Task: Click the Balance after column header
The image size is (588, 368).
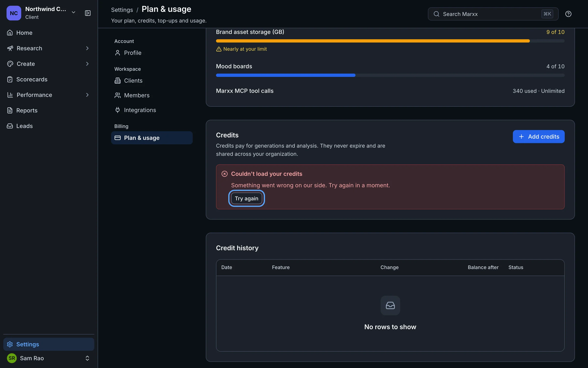Action: [x=483, y=267]
